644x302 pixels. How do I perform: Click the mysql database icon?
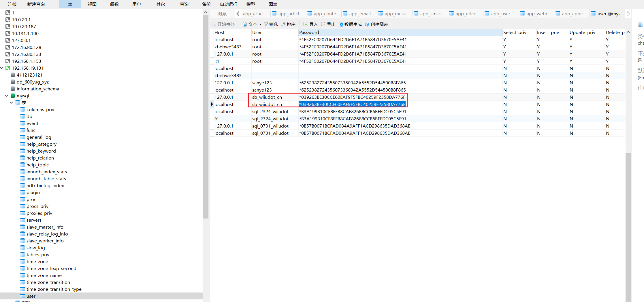tap(13, 96)
